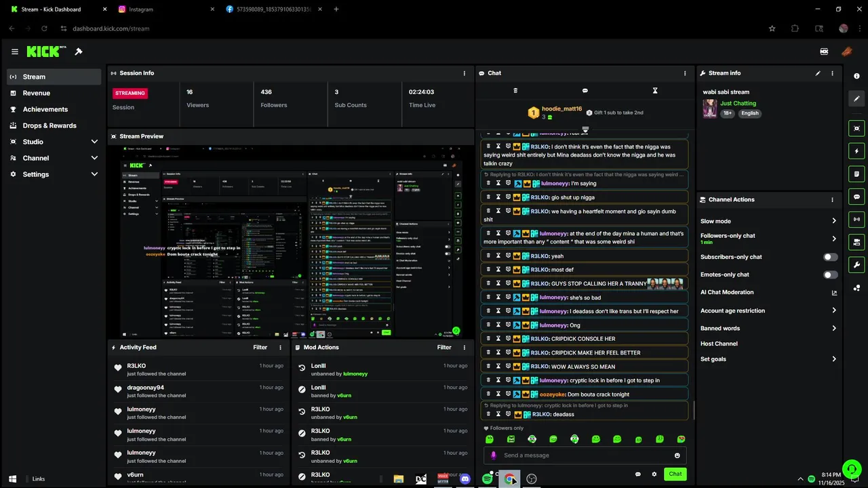868x488 pixels.
Task: Click the Kick logo
Action: (x=46, y=52)
